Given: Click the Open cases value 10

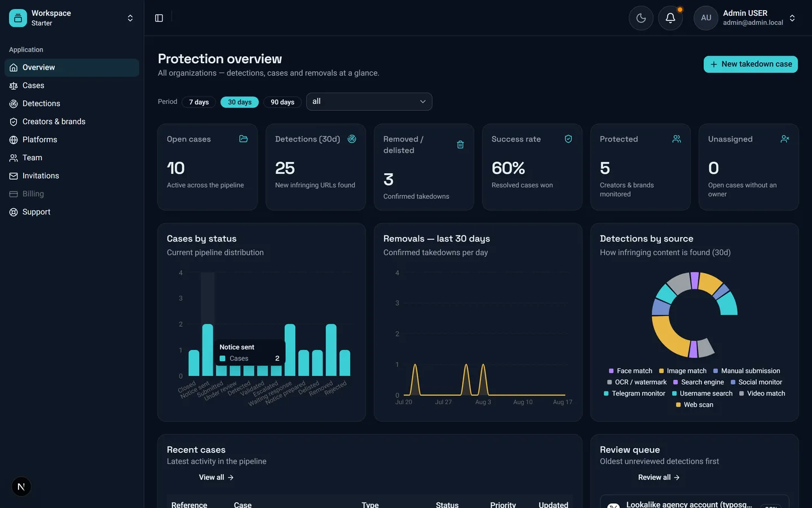Looking at the screenshot, I should pos(176,168).
